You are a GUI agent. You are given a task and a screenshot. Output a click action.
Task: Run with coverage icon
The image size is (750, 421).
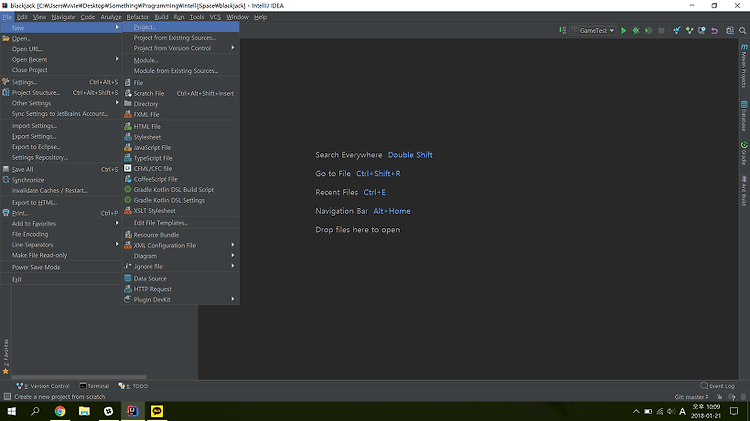tap(648, 31)
